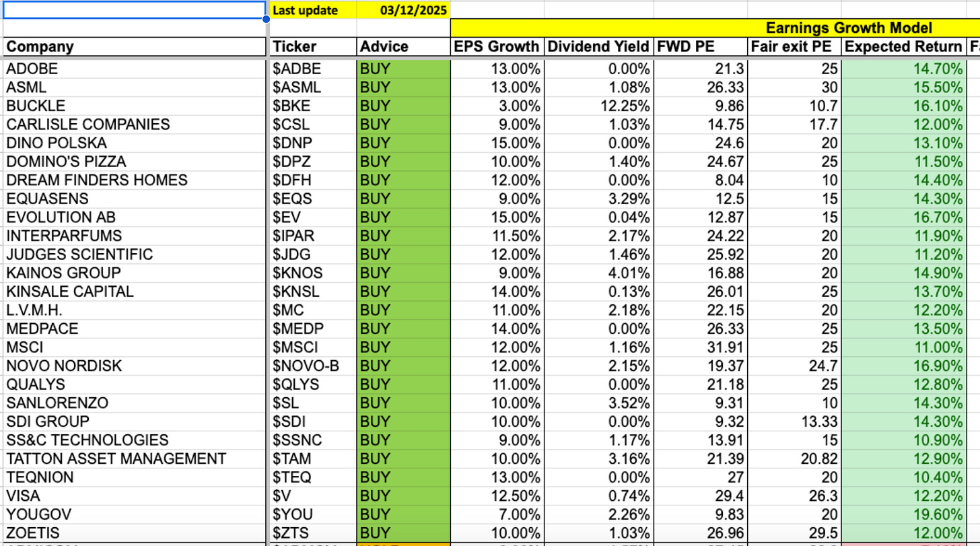Select MSCI BUY advice cell
980x546 pixels.
tap(403, 347)
